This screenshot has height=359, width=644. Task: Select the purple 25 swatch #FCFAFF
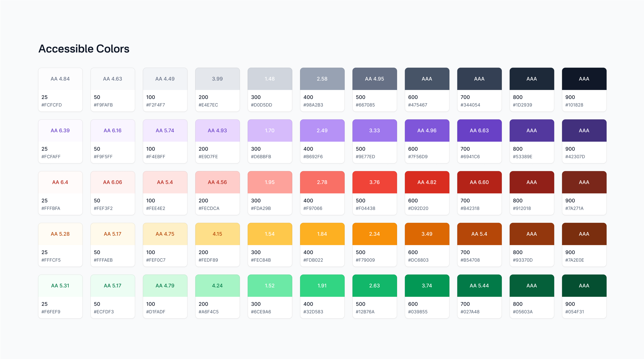coord(60,131)
